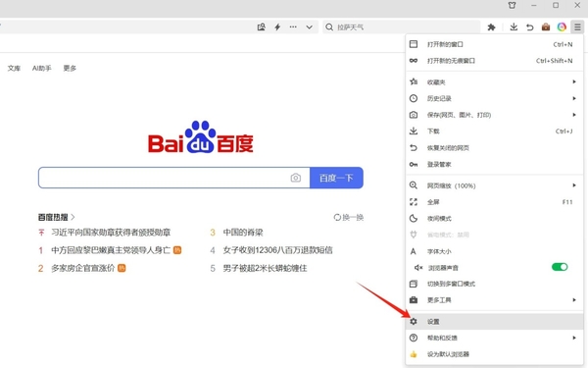Open 历史记录 menu entry
The width and height of the screenshot is (588, 368).
coord(494,98)
